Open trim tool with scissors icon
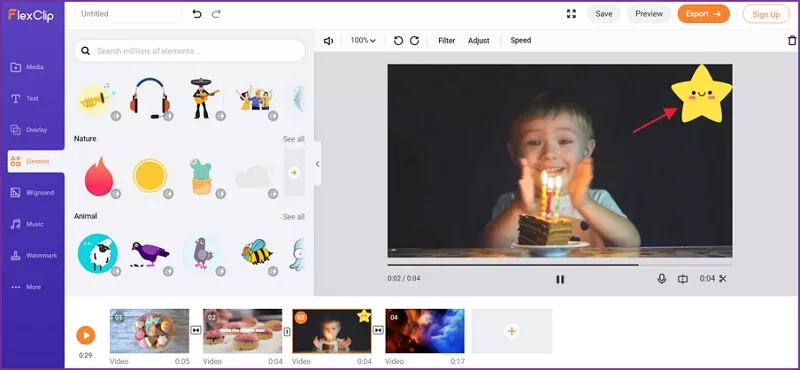This screenshot has width=800, height=370. (722, 279)
